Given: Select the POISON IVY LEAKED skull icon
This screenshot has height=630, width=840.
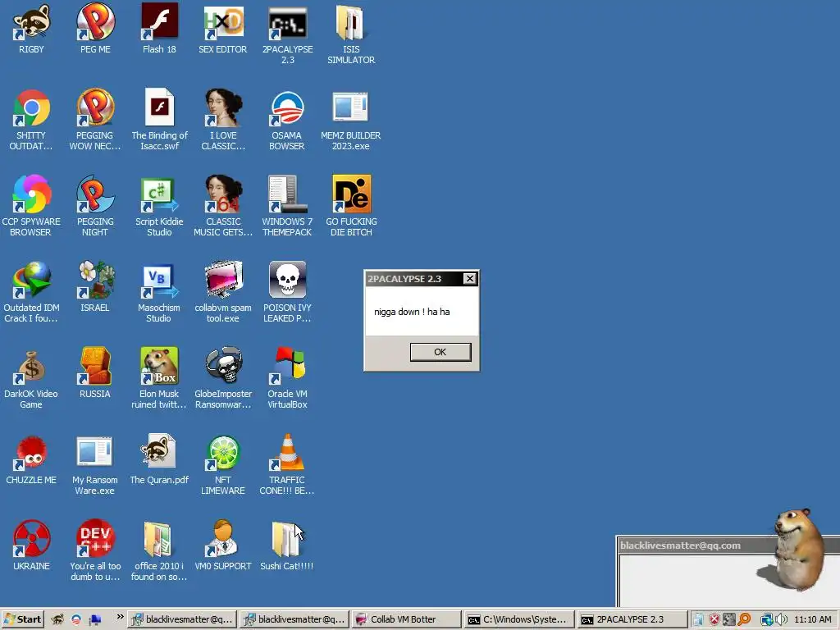Looking at the screenshot, I should coord(287,292).
